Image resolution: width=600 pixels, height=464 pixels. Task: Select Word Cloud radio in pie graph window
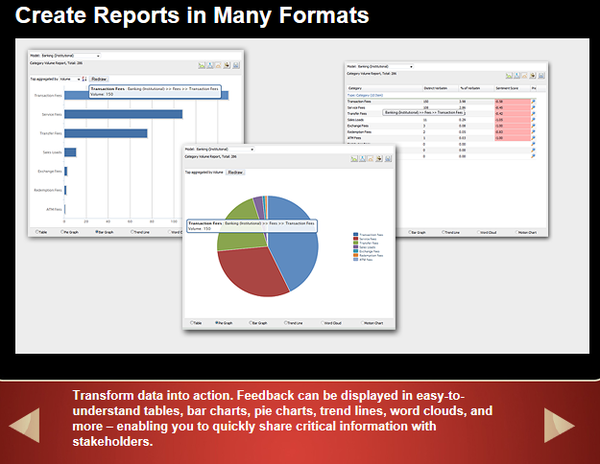tap(323, 323)
